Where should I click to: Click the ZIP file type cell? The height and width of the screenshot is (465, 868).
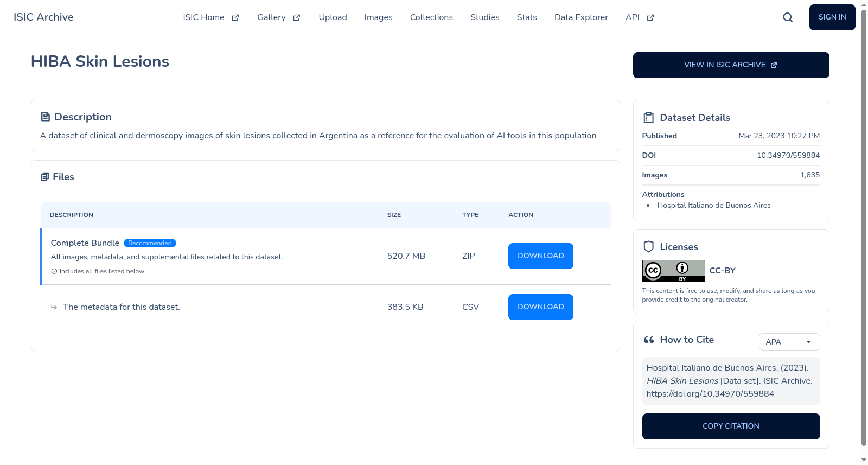click(469, 256)
